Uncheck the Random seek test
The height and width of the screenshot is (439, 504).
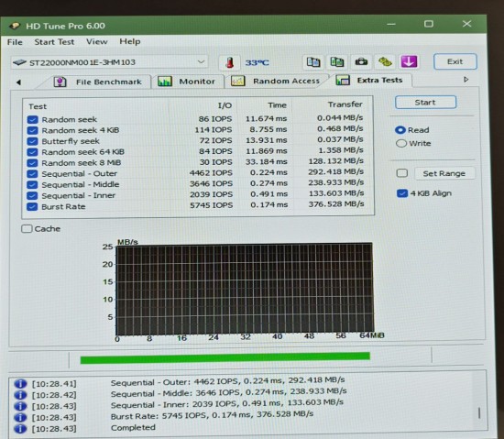tap(32, 119)
